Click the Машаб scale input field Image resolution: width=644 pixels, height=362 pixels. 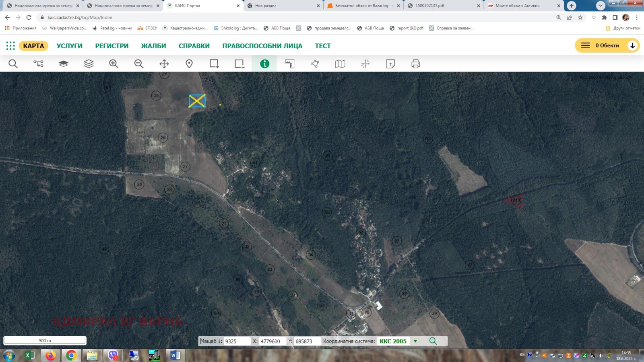coord(237,341)
